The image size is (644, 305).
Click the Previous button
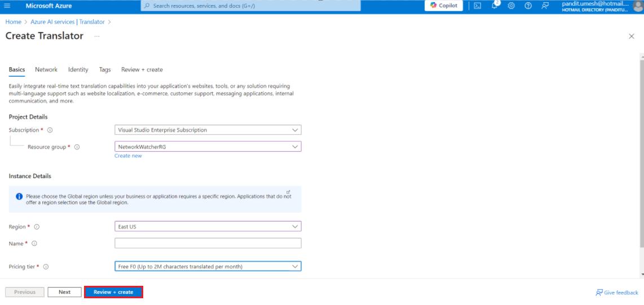coord(25,292)
